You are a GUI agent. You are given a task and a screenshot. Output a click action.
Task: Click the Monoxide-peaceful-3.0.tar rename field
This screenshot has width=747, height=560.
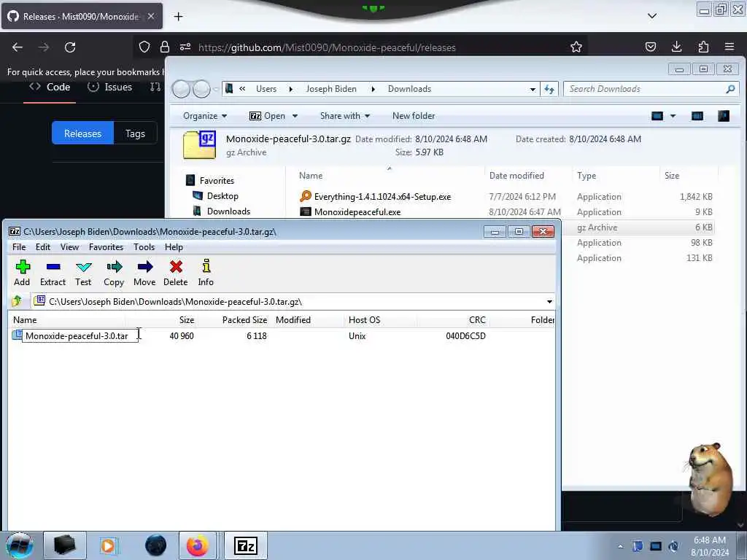[80, 335]
